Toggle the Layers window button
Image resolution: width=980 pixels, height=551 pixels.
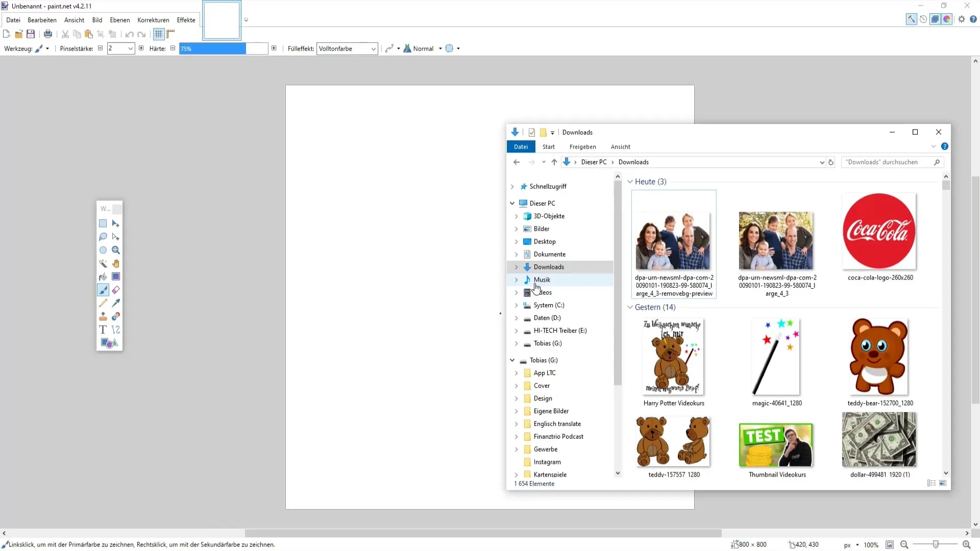click(935, 19)
